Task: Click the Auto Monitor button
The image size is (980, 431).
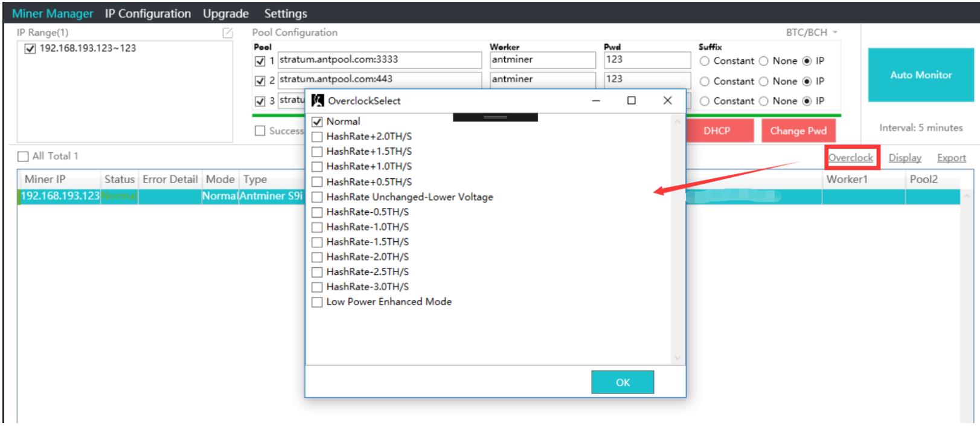Action: 920,75
